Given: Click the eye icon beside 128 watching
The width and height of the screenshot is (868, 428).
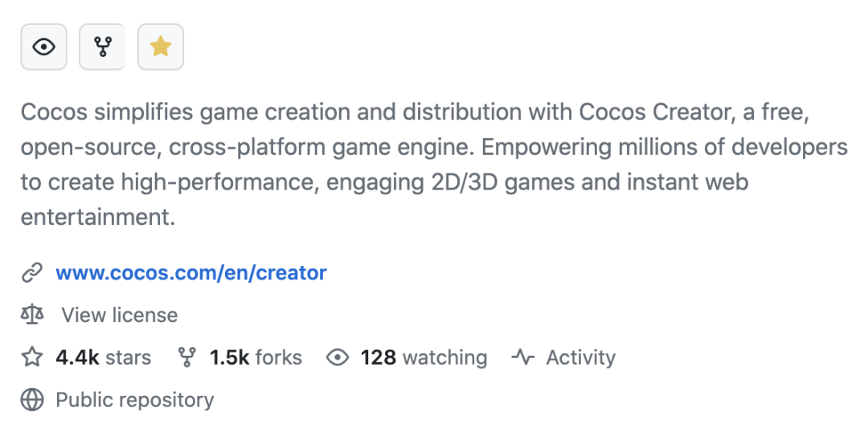Looking at the screenshot, I should coord(338,357).
